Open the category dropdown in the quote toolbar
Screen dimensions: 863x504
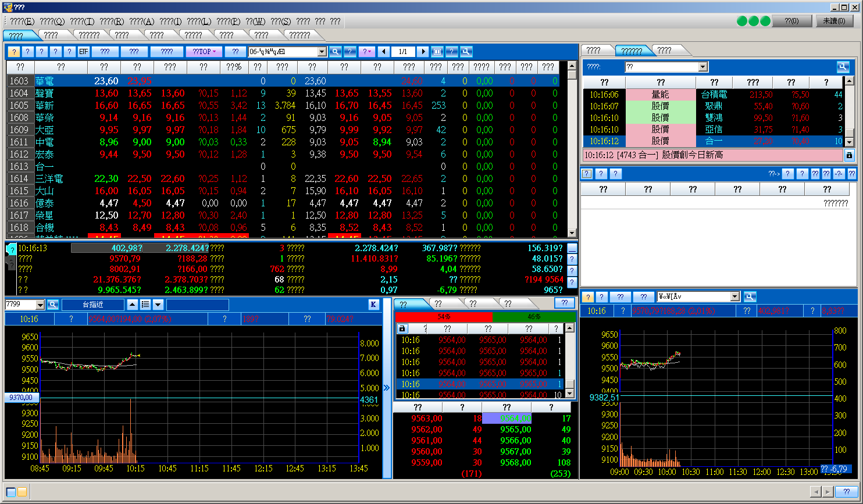pyautogui.click(x=322, y=52)
